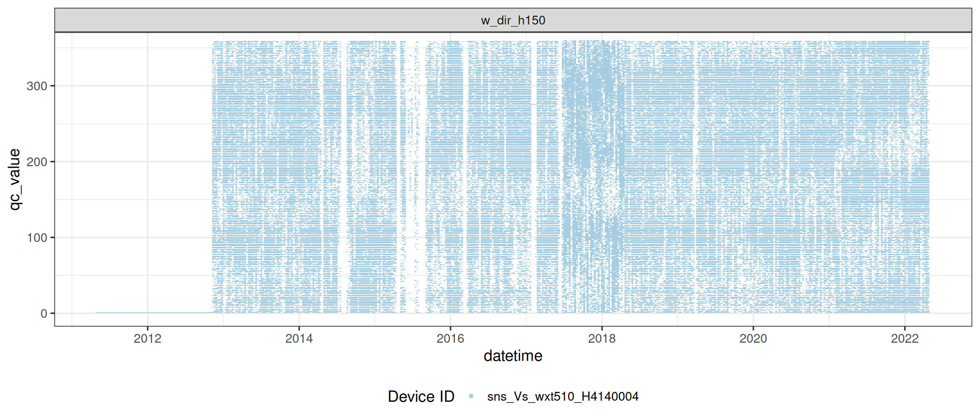Click the qc_value y-axis title
This screenshot has width=980, height=420.
coord(15,179)
